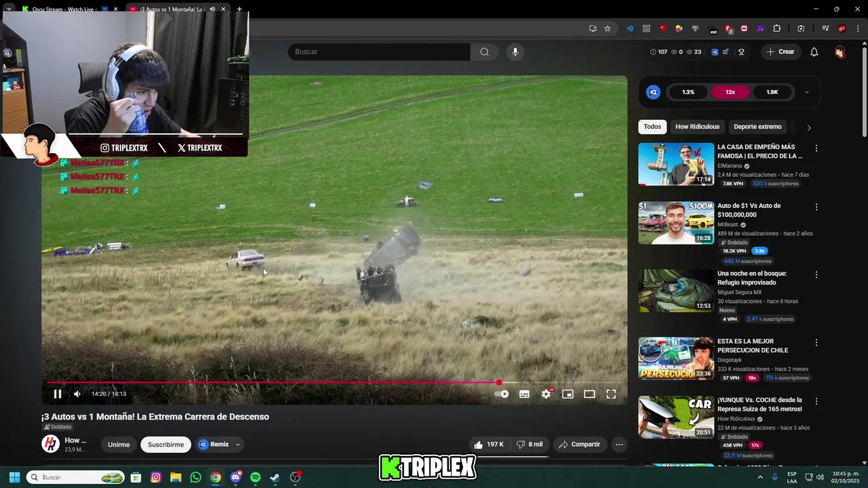The image size is (868, 488).
Task: Click the install app icon in address bar
Action: (593, 28)
